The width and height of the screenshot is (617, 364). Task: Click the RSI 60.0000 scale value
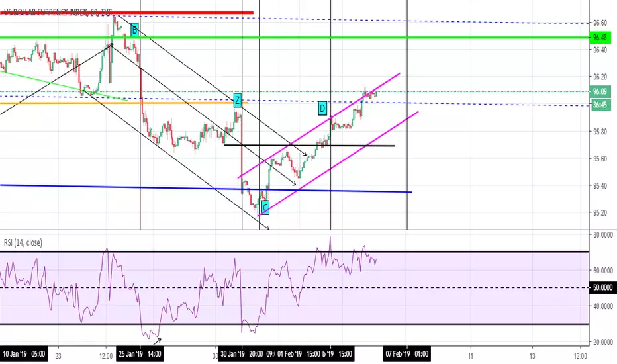[x=603, y=270]
